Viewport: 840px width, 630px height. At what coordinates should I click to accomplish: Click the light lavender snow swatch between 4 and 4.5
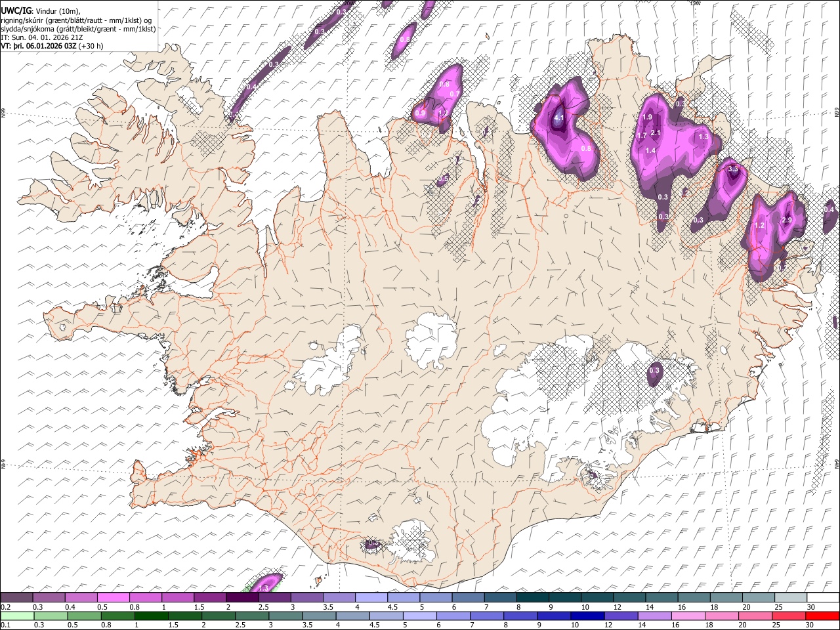tap(371, 597)
